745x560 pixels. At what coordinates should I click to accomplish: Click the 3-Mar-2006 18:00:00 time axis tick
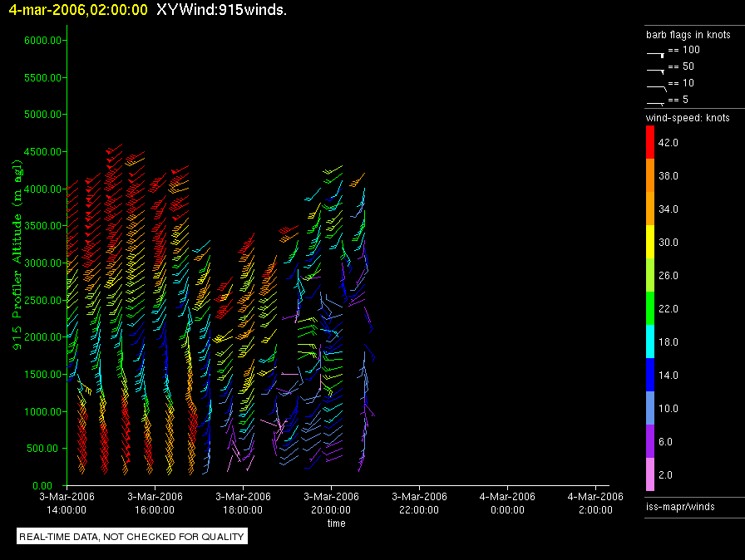pos(243,503)
